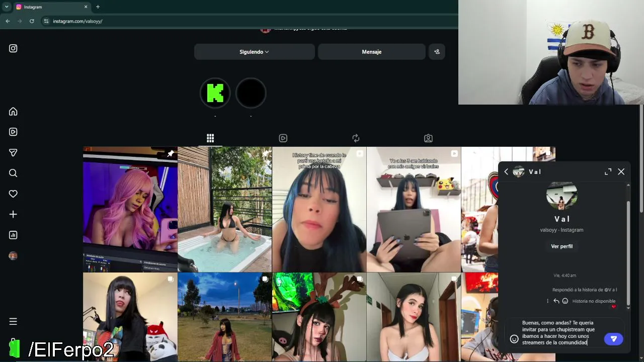Open the Search magnifier in the sidebar
Image resolution: width=644 pixels, height=362 pixels.
pyautogui.click(x=13, y=173)
